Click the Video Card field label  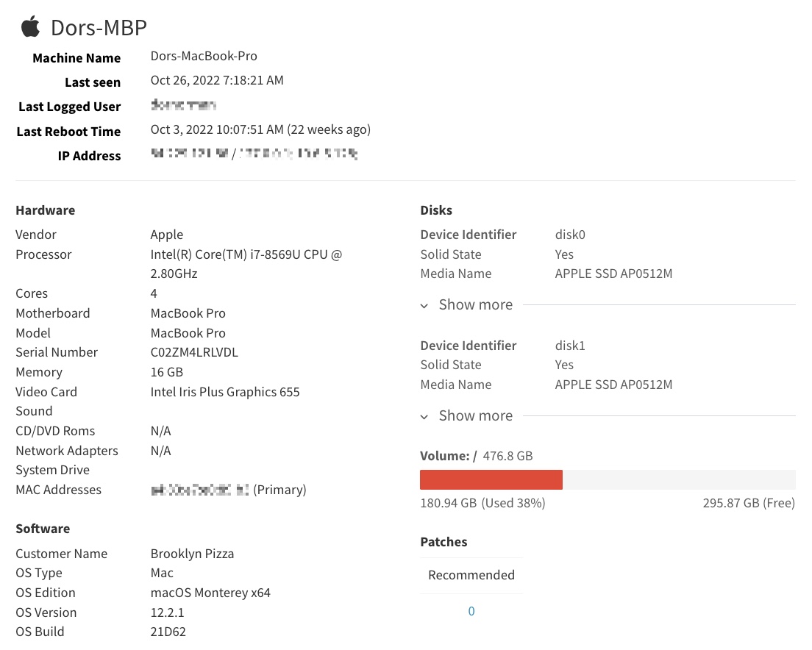coord(46,392)
